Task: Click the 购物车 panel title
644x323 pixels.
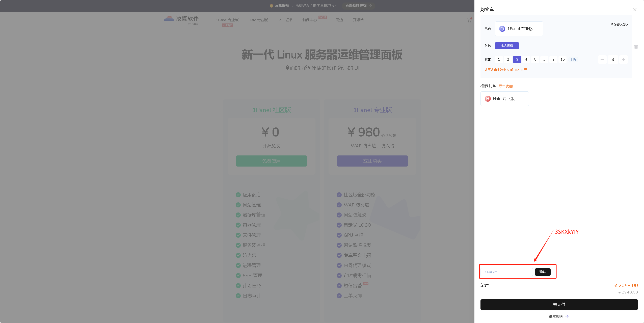Action: pos(487,10)
